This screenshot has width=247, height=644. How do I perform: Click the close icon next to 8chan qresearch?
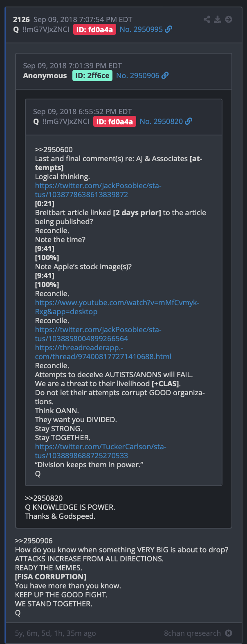click(229, 633)
